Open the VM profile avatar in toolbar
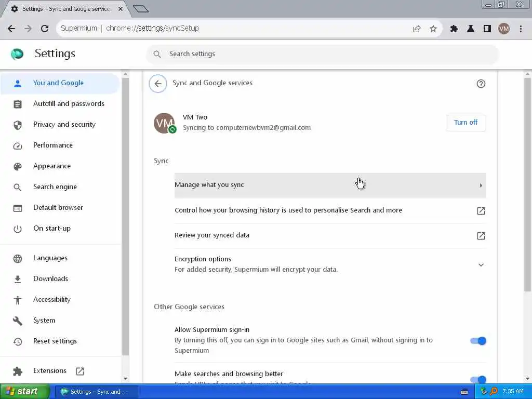532x399 pixels. coord(504,29)
